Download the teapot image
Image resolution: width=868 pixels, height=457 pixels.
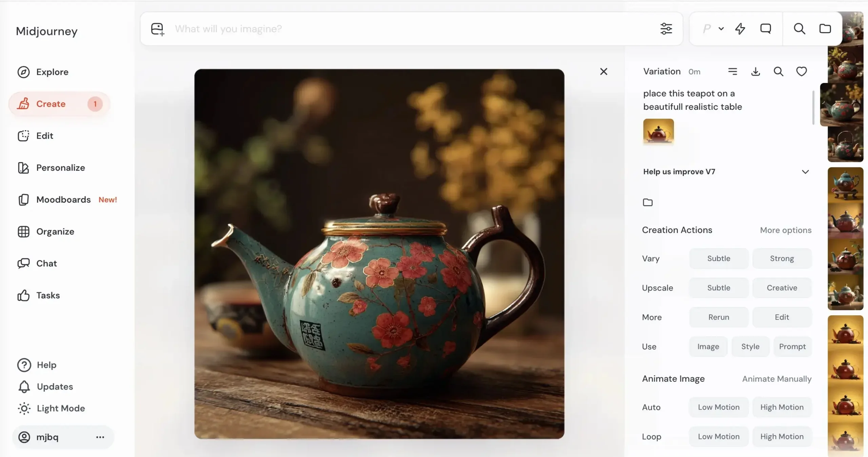pos(755,72)
